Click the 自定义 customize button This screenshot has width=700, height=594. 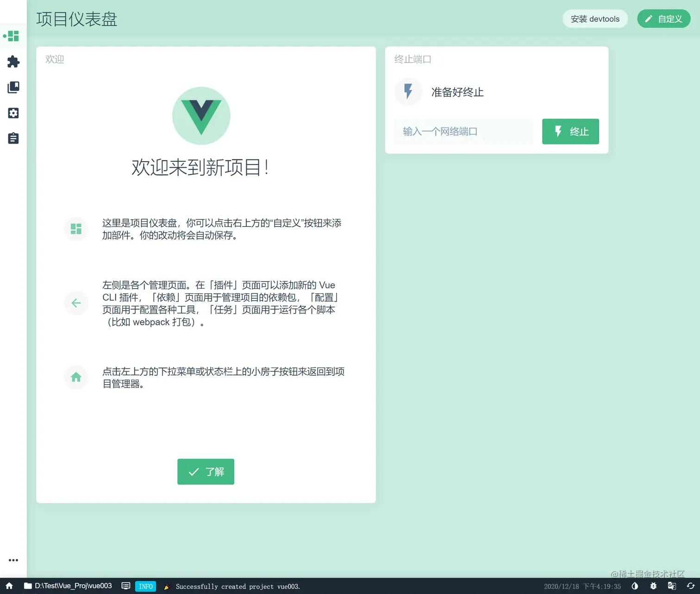pyautogui.click(x=663, y=19)
